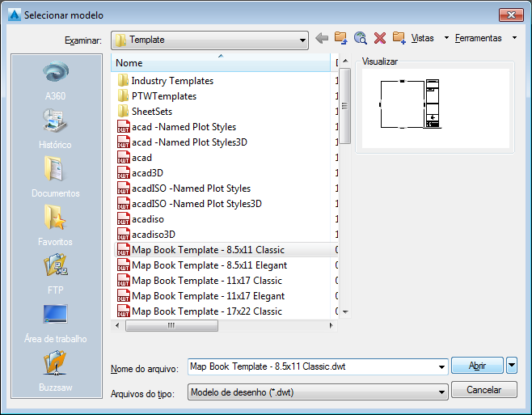Screen dimensions: 532x415
Task: Open the A360 cloud location
Action: [56, 80]
